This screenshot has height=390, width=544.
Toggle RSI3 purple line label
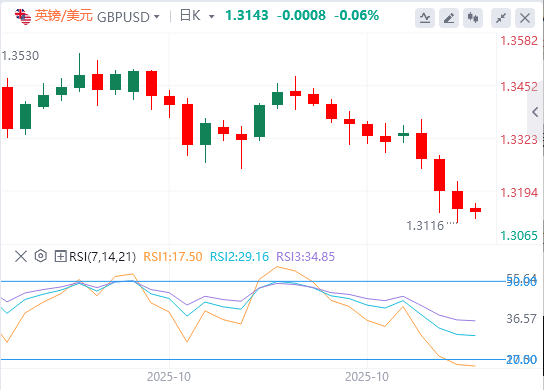tap(305, 256)
